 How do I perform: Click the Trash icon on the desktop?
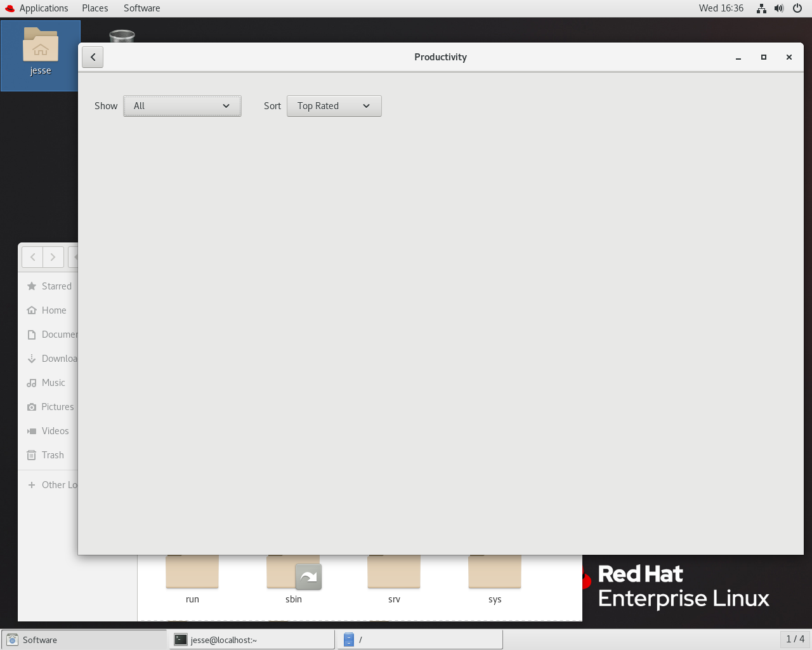pyautogui.click(x=122, y=36)
